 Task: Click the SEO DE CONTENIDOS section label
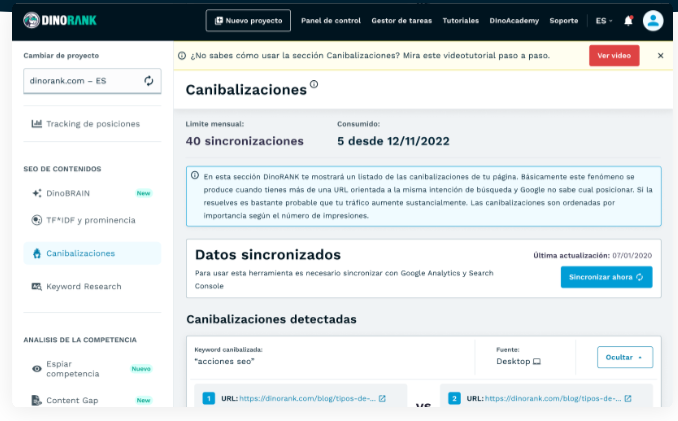coord(62,169)
